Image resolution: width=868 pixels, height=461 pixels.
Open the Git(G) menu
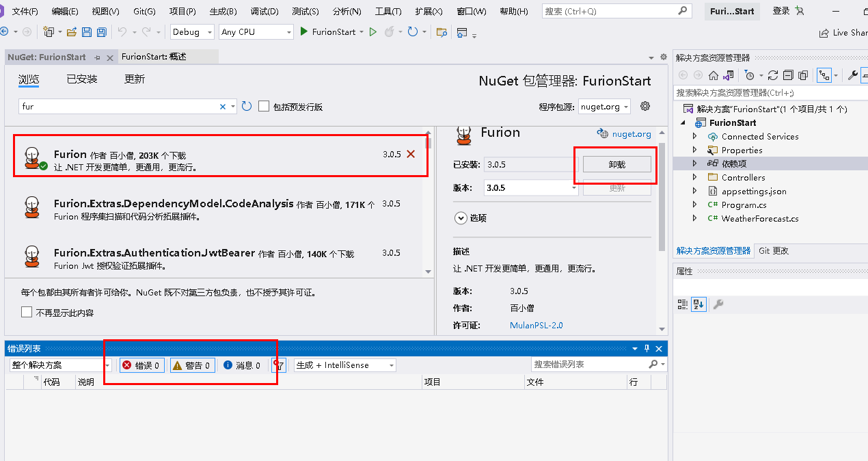[144, 12]
